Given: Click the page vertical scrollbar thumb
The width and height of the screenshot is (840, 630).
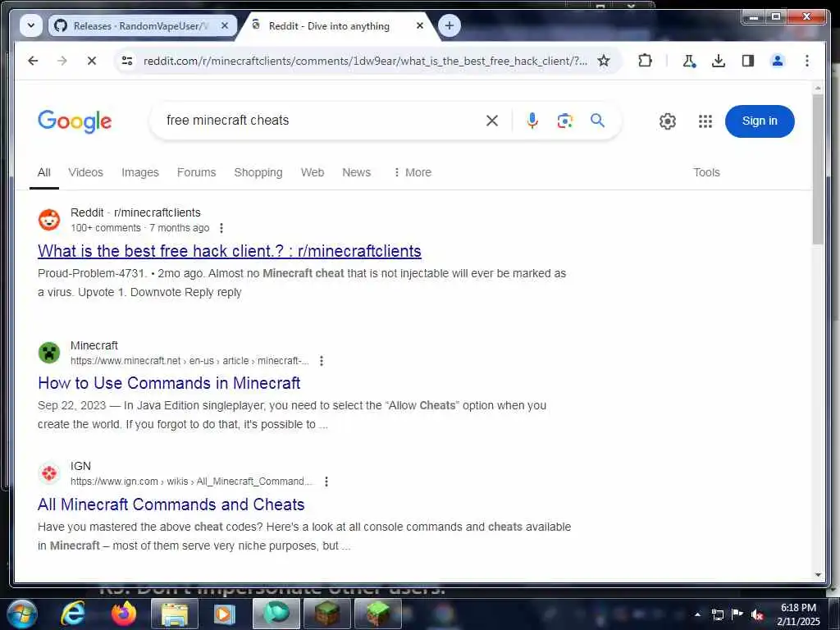Looking at the screenshot, I should pos(818,169).
